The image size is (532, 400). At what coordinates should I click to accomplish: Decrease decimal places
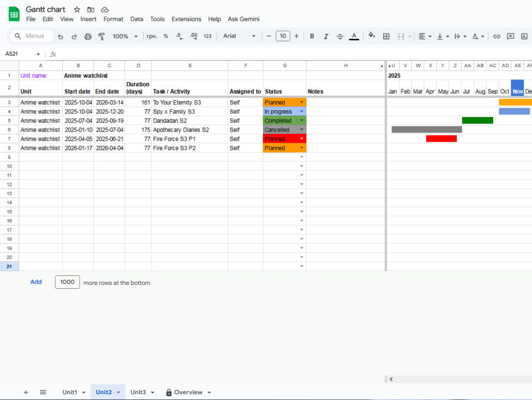179,36
